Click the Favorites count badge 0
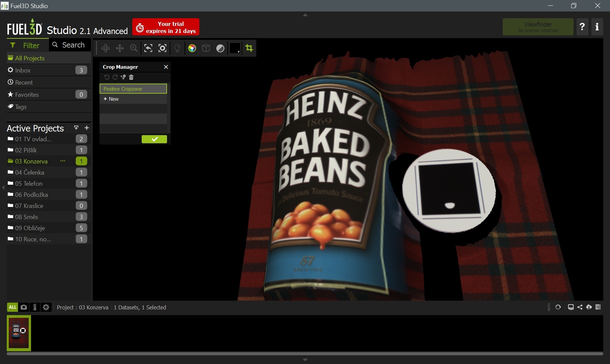The height and width of the screenshot is (364, 610). [x=81, y=94]
